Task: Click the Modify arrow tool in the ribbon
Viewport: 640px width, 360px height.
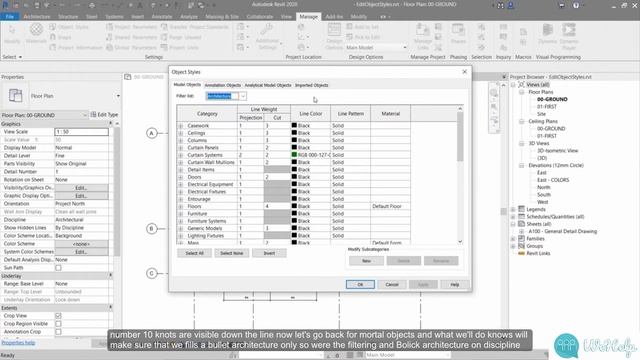Action: click(12, 31)
